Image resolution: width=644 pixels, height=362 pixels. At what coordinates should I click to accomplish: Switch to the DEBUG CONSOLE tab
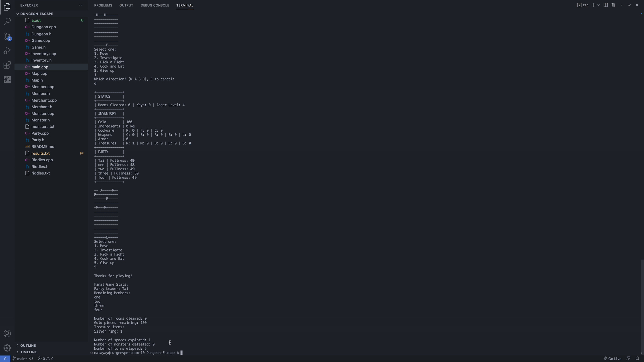pos(155,5)
